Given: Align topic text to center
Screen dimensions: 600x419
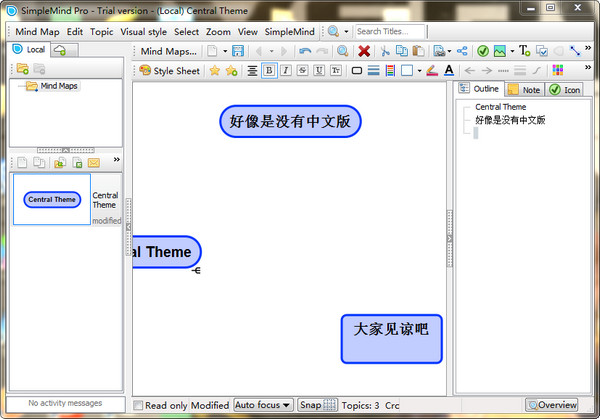Looking at the screenshot, I should coord(252,70).
